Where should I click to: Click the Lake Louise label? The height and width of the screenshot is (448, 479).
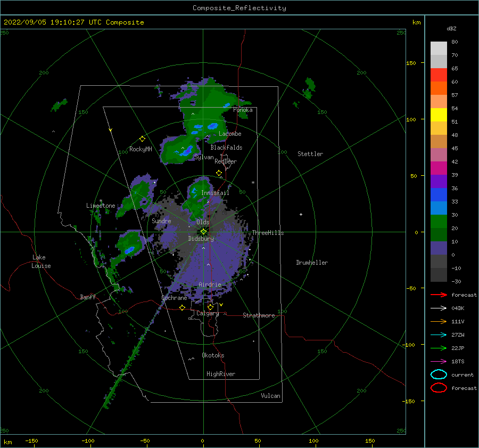pos(41,262)
